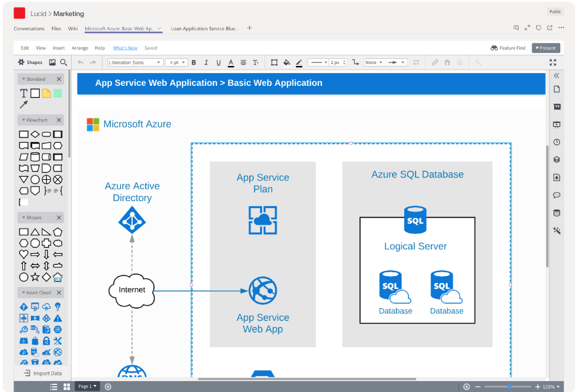Open the comments panel in the sidebar

click(557, 195)
